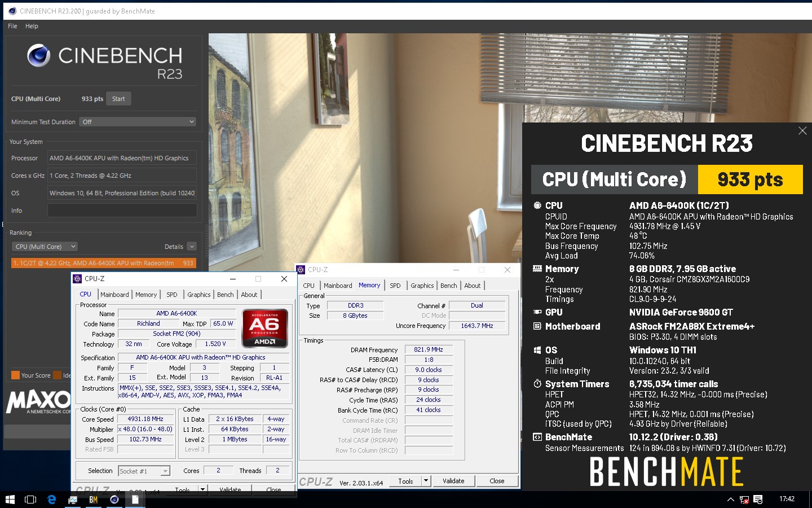The width and height of the screenshot is (812, 508).
Task: Show hidden system tray icons
Action: pos(731,500)
